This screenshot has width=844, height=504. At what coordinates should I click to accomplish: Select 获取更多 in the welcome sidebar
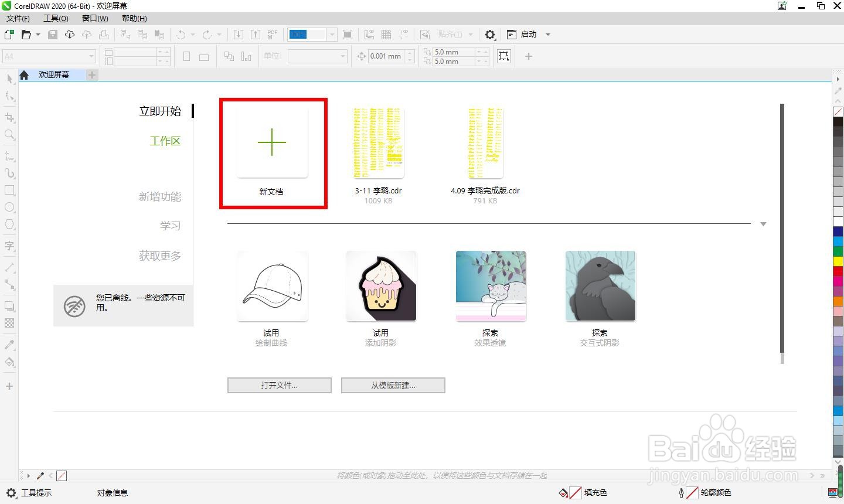point(160,256)
